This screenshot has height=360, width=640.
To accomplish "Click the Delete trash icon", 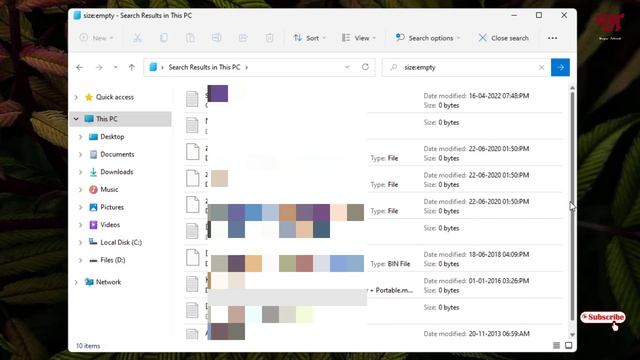I will click(x=269, y=38).
